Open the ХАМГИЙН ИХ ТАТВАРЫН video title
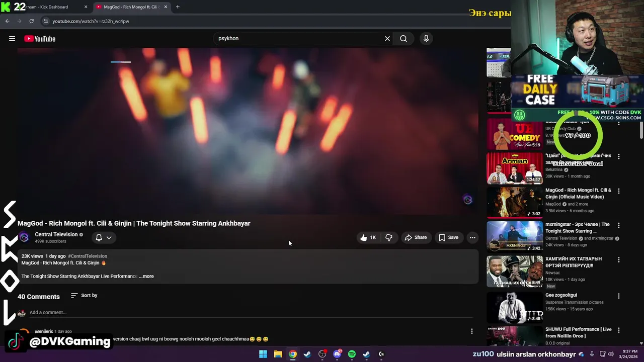This screenshot has height=362, width=644. (x=574, y=262)
